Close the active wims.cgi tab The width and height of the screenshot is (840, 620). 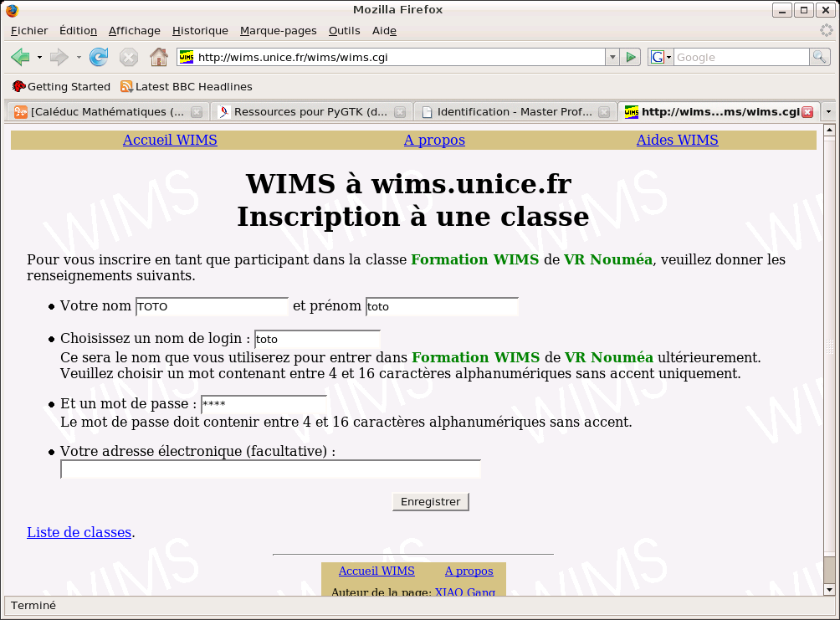[808, 112]
